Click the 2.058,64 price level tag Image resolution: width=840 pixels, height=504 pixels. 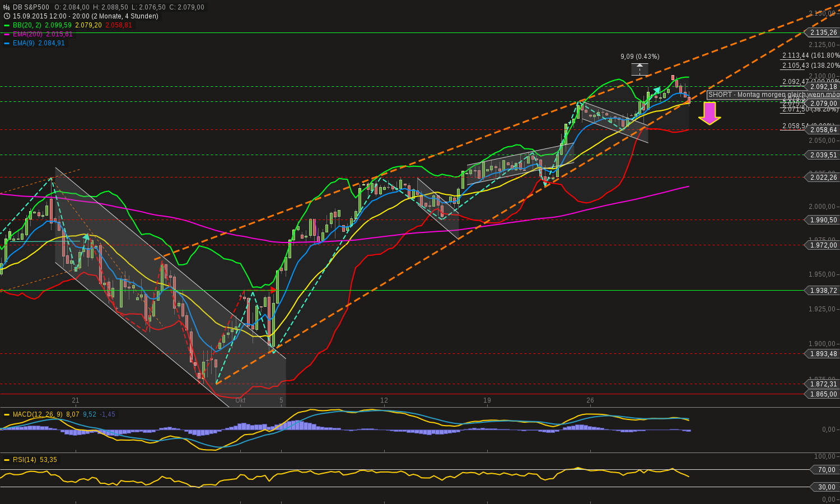(x=823, y=130)
